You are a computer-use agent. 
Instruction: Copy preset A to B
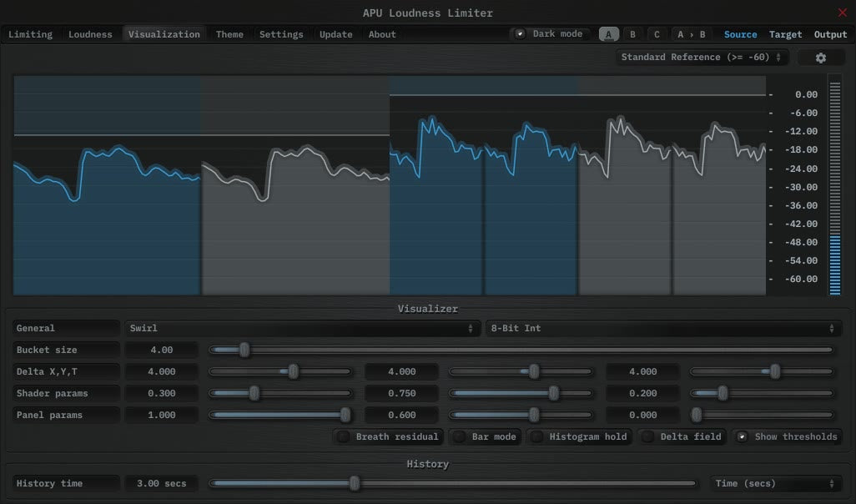click(x=691, y=34)
